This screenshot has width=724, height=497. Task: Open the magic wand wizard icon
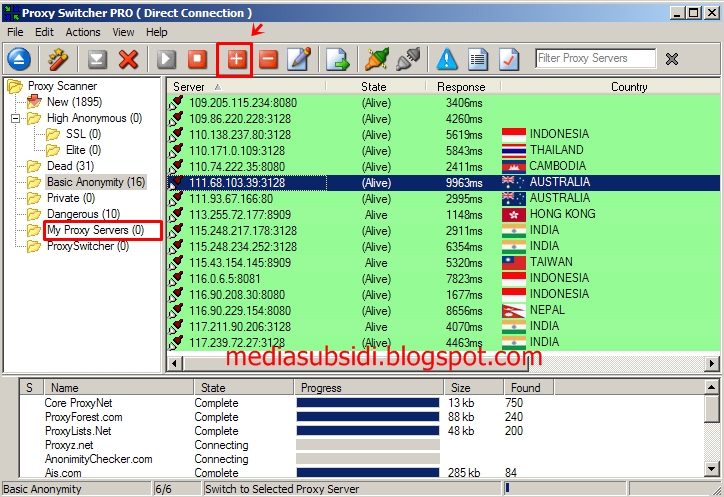pos(58,59)
